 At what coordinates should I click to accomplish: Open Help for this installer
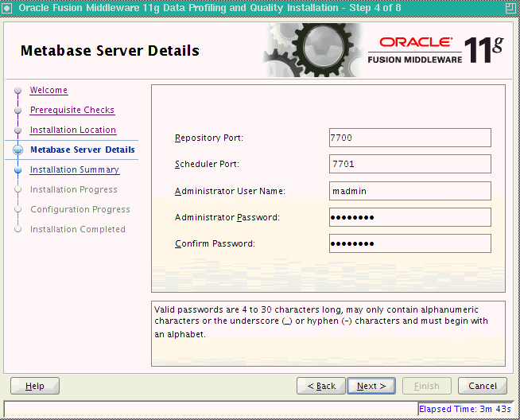(35, 386)
